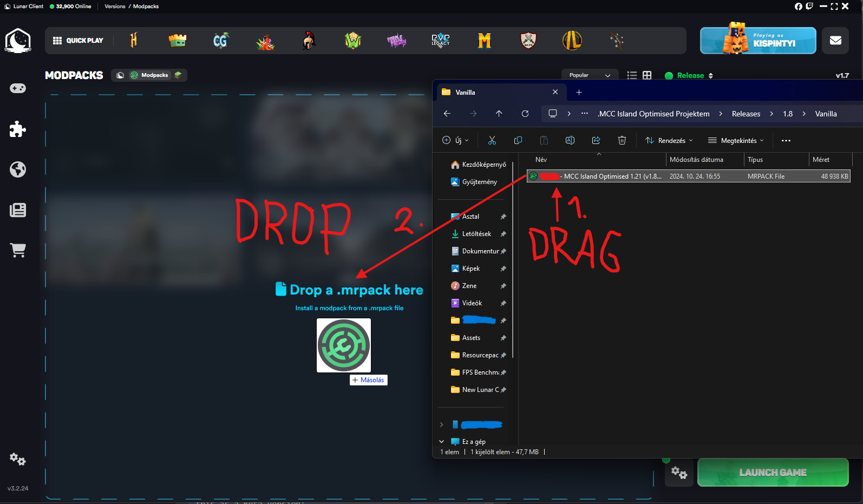Open the breadcrumb ellipsis for hidden path
The height and width of the screenshot is (504, 863).
coord(585,114)
